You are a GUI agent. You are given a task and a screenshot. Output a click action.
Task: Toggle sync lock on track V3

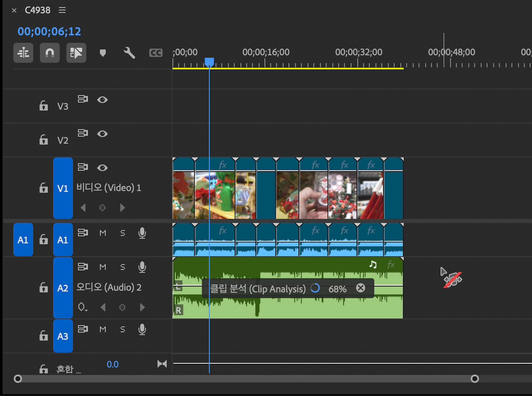pyautogui.click(x=83, y=99)
